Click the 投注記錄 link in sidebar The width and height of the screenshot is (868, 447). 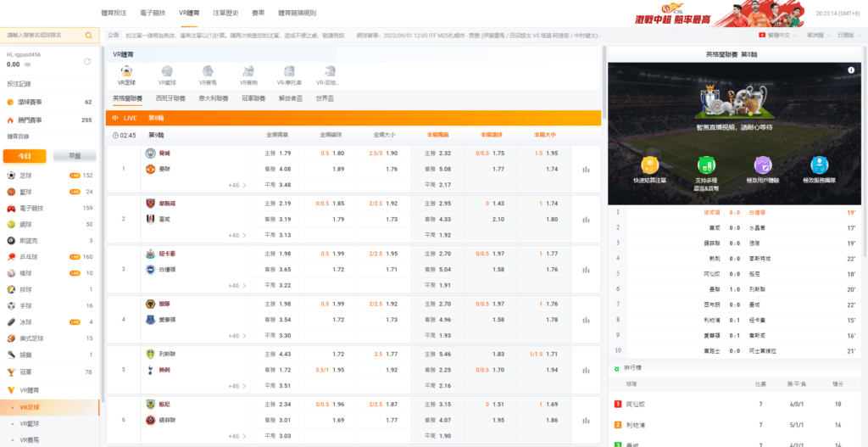[x=19, y=84]
